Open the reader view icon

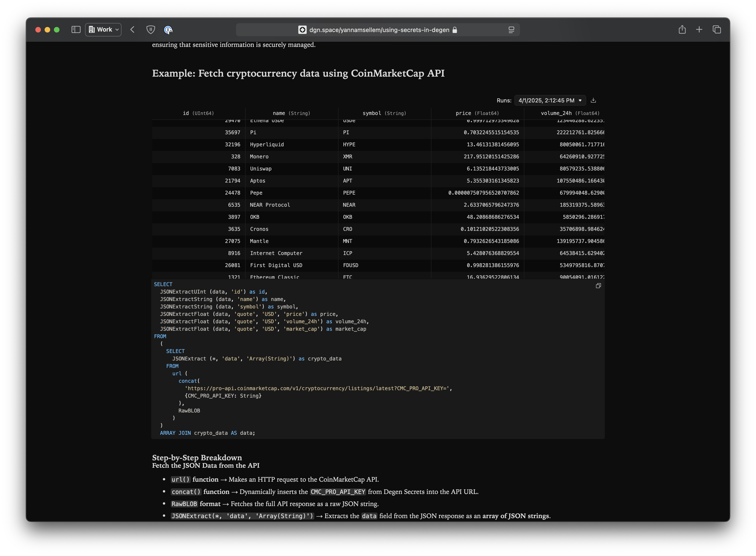click(x=511, y=30)
